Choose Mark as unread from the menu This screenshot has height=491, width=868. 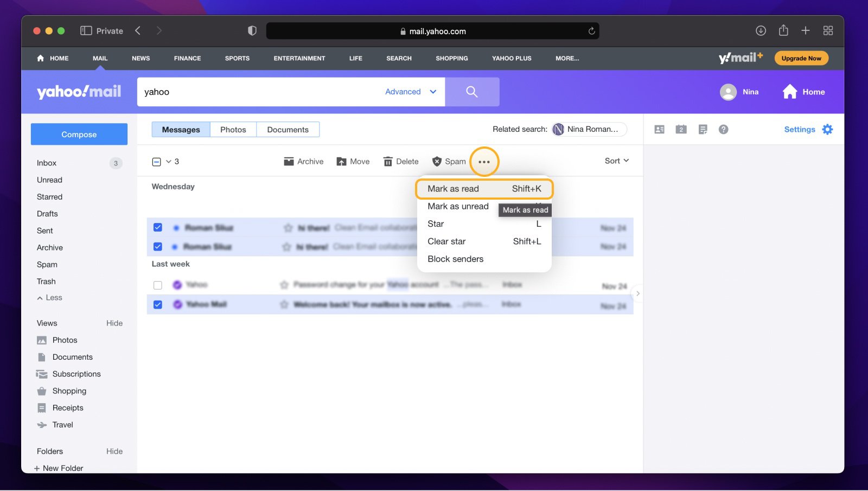458,206
